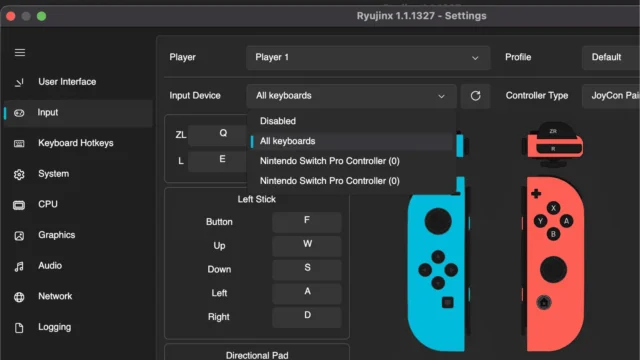
Task: Switch to the Input section
Action: point(78,113)
